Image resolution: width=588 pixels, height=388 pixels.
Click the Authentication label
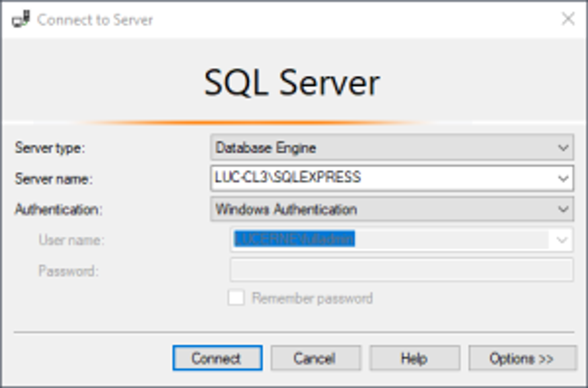[x=58, y=210]
